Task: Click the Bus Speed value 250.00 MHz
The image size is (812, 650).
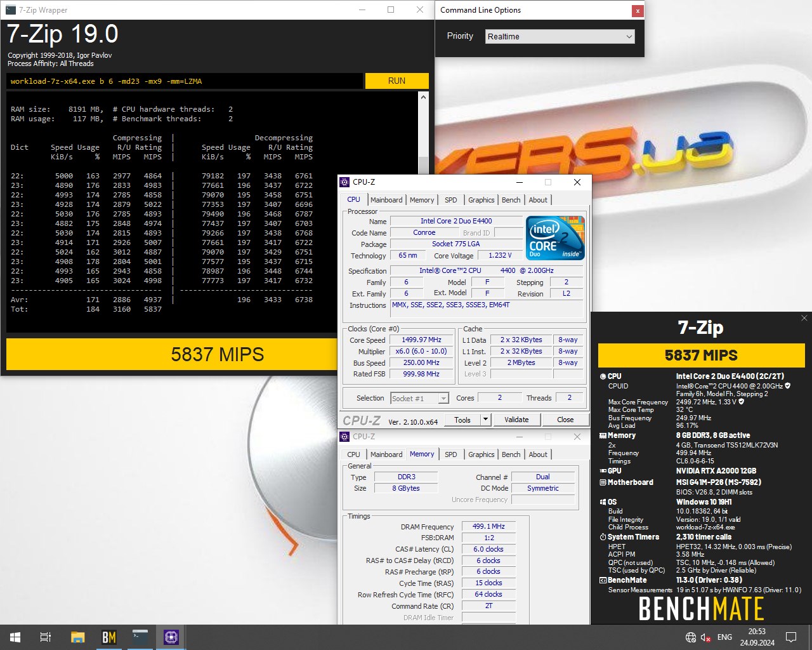Action: tap(421, 362)
